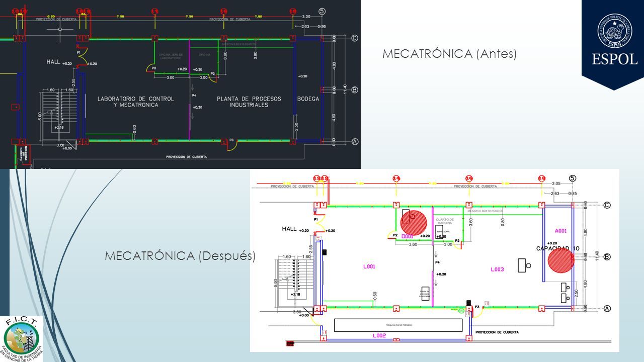644x362 pixels.
Task: Click the bottom PROYECCION DE CUBIERTA label in Después drawing
Action: [x=497, y=332]
